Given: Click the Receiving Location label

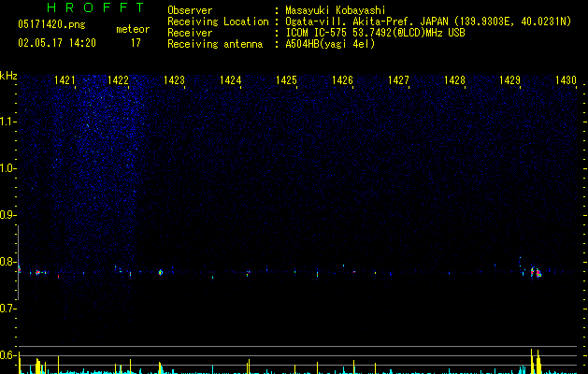Looking at the screenshot, I should pos(218,22).
